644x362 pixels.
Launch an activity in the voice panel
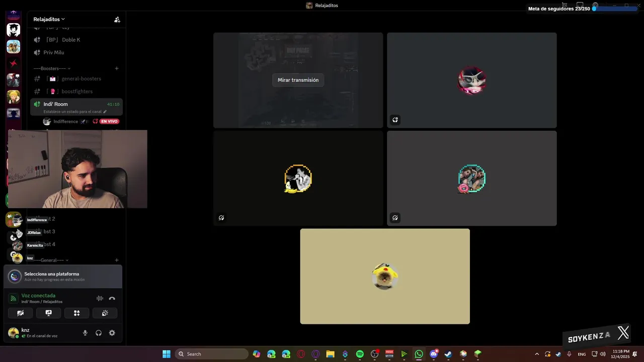coord(76,313)
